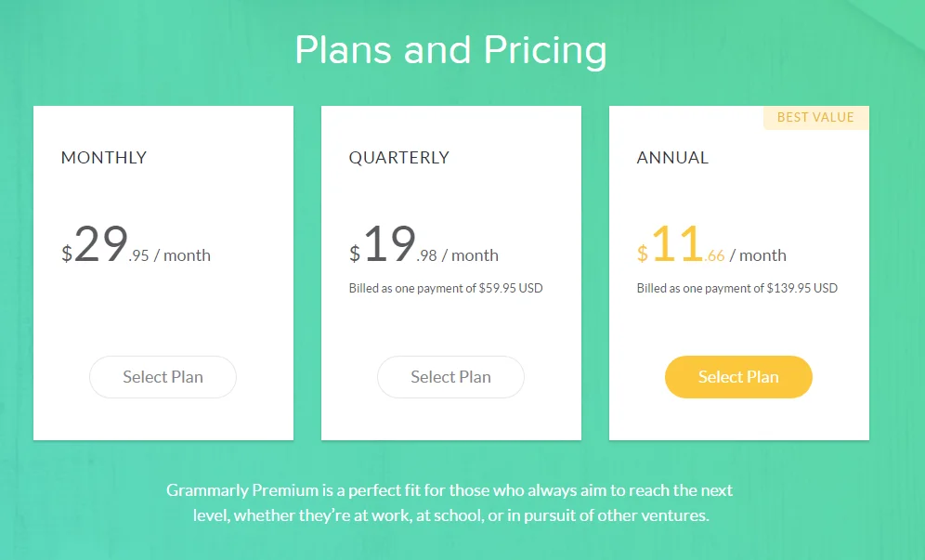925x560 pixels.
Task: Click the yellow dollar sign on Annual
Action: pos(643,254)
